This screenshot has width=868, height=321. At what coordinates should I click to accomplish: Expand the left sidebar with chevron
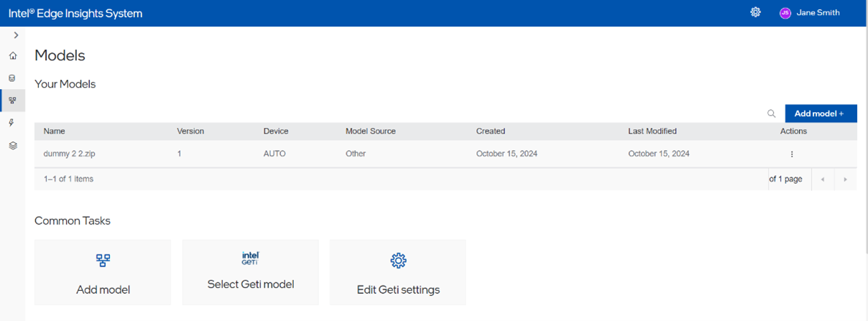coord(16,35)
